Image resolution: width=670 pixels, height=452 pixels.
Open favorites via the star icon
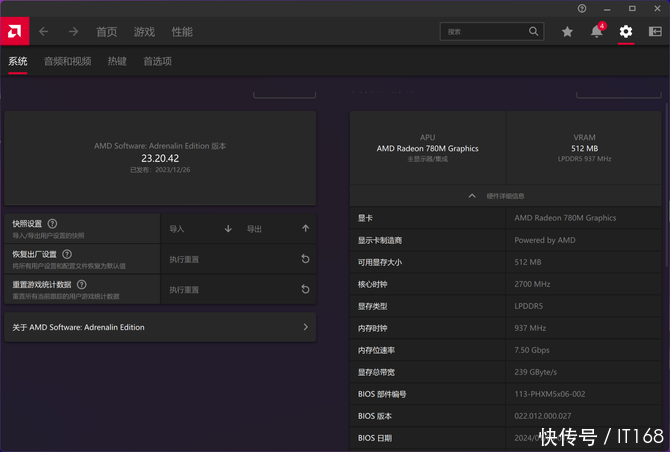pyautogui.click(x=567, y=32)
